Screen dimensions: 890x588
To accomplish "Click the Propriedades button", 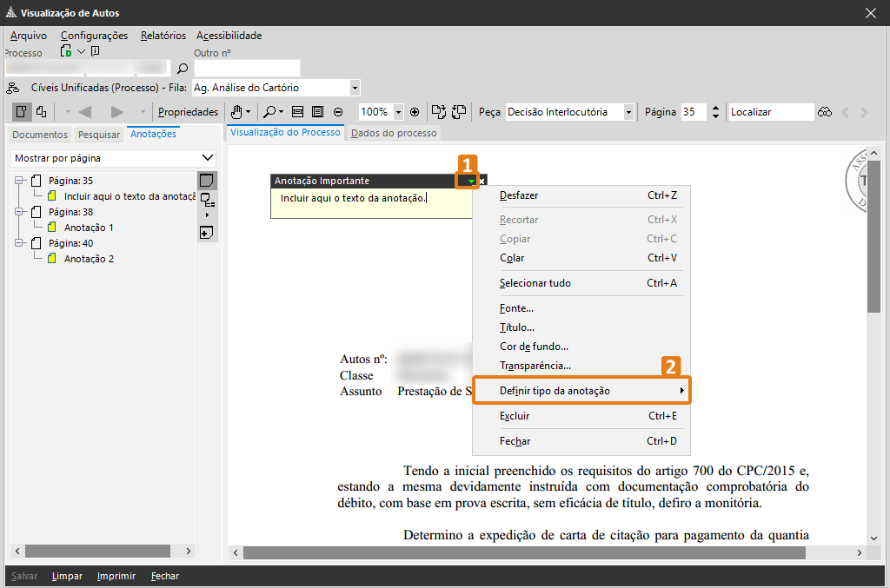I will point(188,112).
